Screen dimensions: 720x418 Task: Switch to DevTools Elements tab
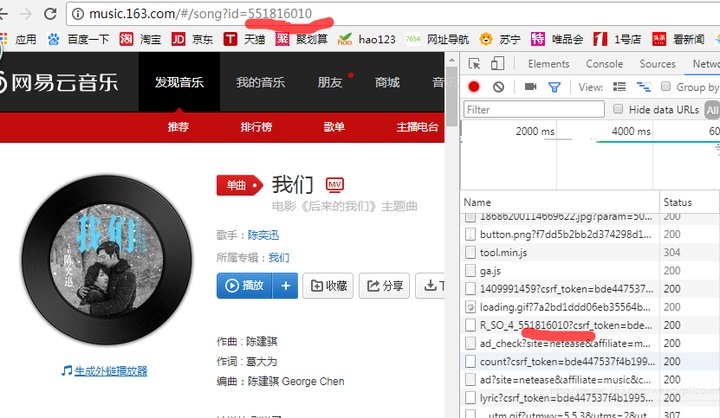point(548,64)
